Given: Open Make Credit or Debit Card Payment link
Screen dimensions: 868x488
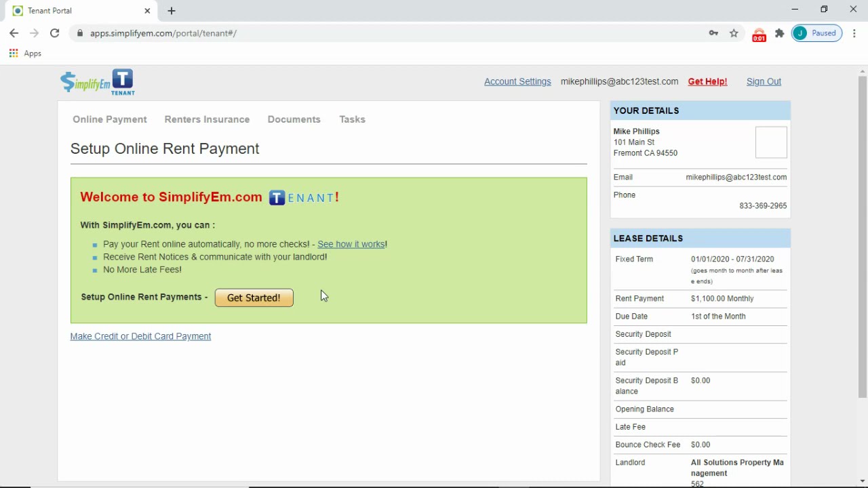Looking at the screenshot, I should click(x=140, y=336).
